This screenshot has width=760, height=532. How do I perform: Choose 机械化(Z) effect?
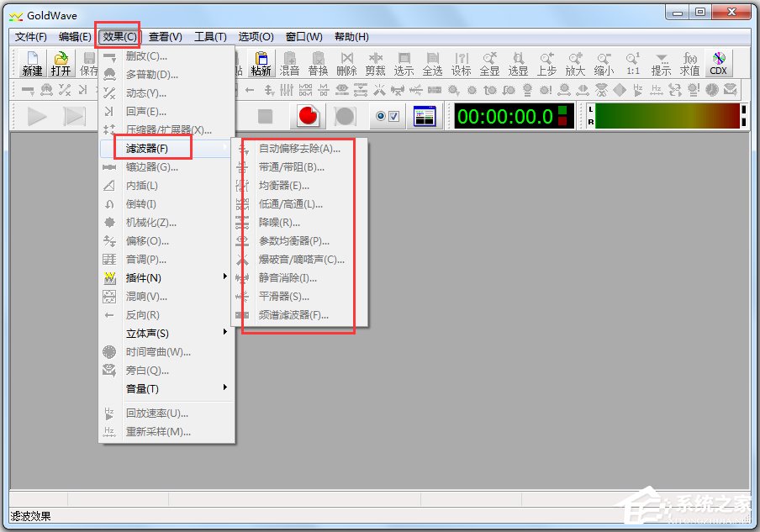point(166,223)
